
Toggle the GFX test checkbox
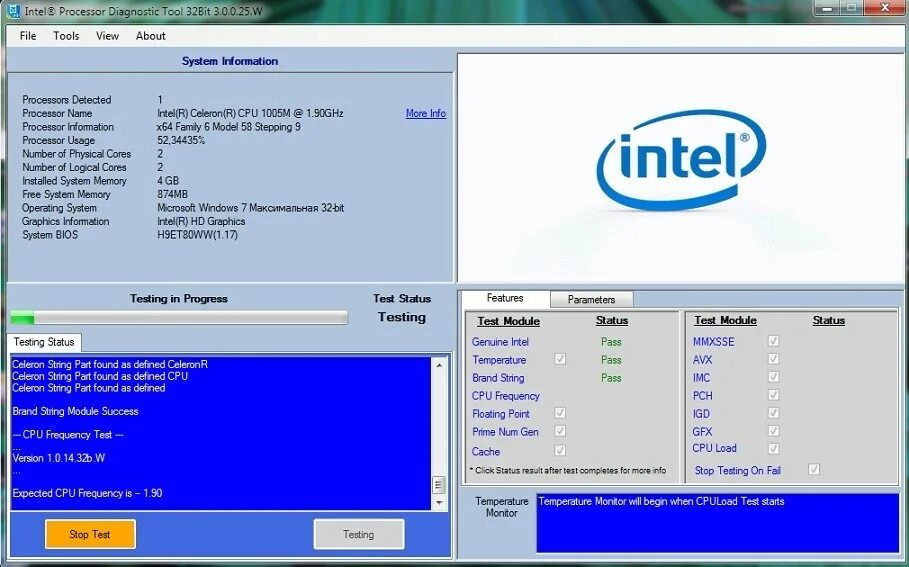click(x=773, y=431)
